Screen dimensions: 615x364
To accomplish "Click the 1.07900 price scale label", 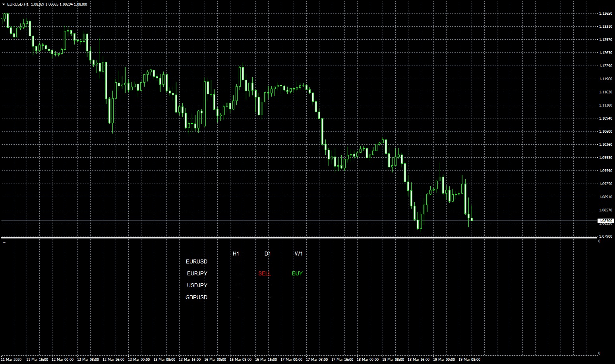I will click(x=605, y=236).
